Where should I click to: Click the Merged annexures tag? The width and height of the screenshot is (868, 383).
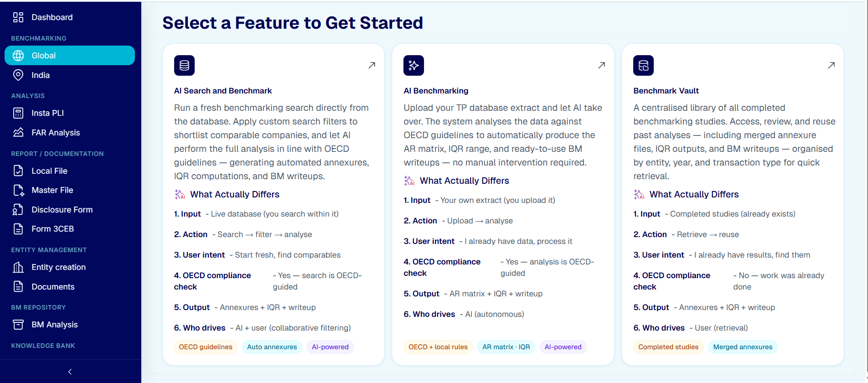743,347
